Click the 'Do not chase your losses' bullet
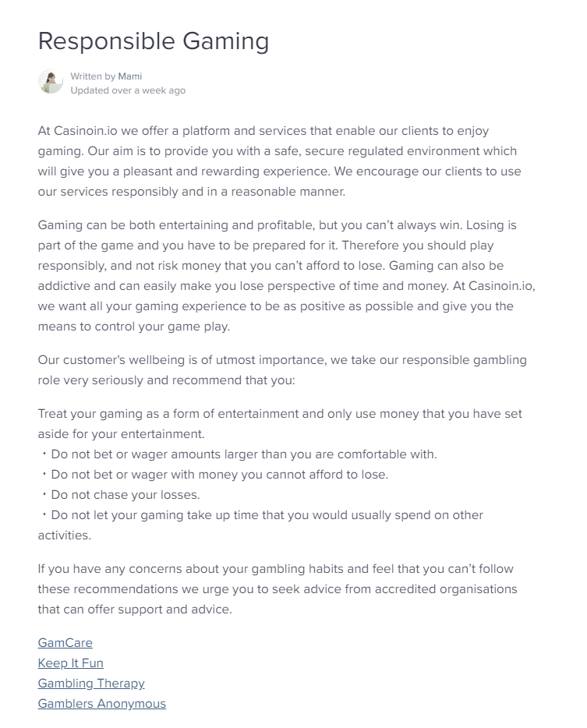 tap(125, 495)
